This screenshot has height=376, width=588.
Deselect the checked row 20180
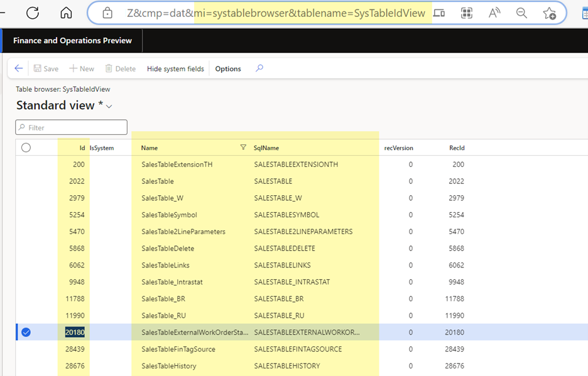pyautogui.click(x=26, y=332)
